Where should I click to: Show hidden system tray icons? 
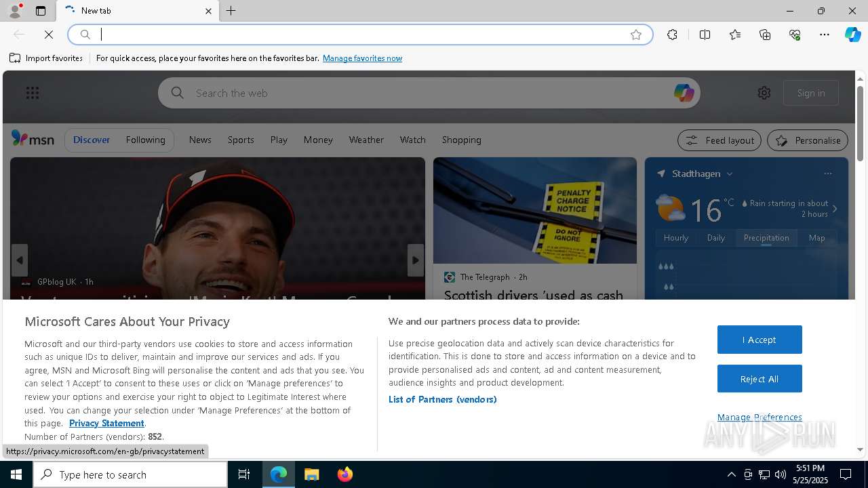731,474
